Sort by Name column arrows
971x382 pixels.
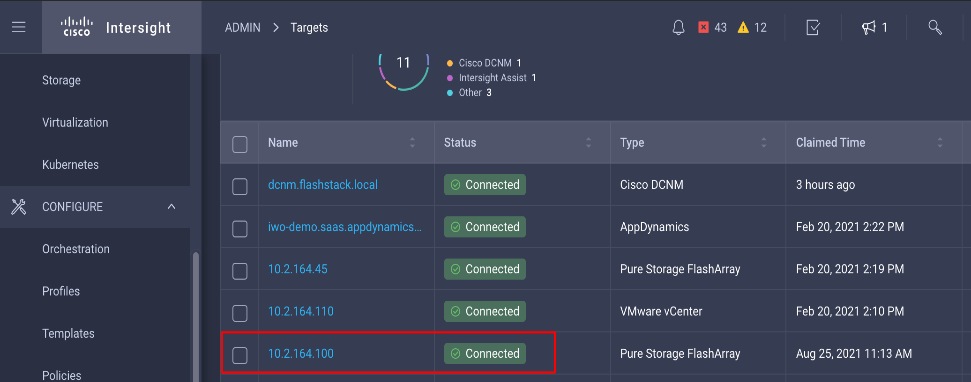click(412, 143)
